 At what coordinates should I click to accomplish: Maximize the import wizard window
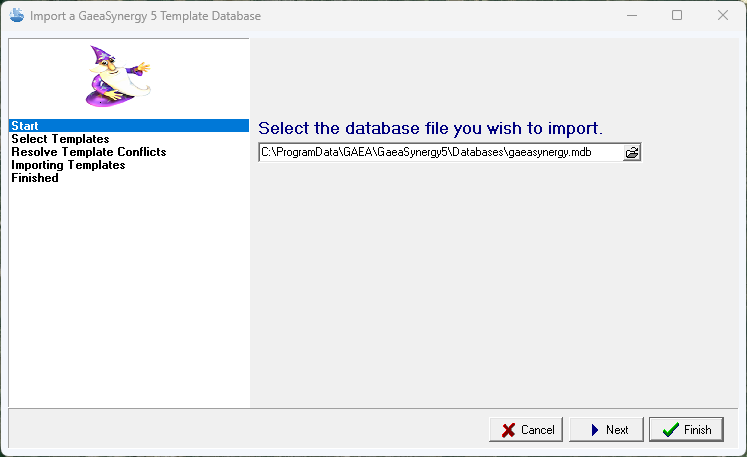pyautogui.click(x=677, y=16)
